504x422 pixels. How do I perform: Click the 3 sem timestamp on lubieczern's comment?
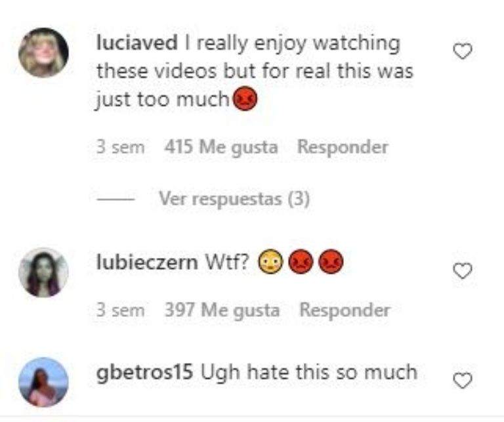[121, 310]
